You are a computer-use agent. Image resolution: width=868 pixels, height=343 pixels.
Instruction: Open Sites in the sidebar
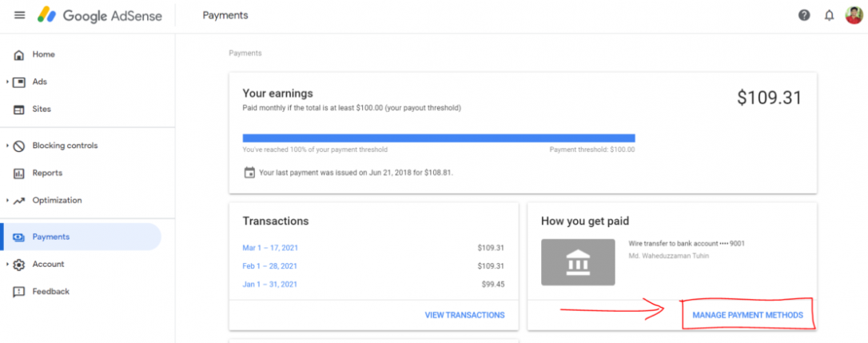42,110
